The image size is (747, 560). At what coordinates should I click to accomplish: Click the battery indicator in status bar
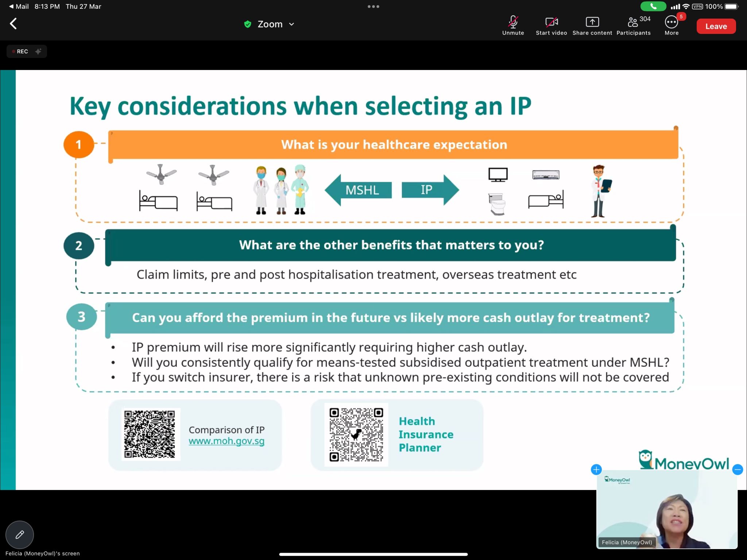click(x=731, y=7)
